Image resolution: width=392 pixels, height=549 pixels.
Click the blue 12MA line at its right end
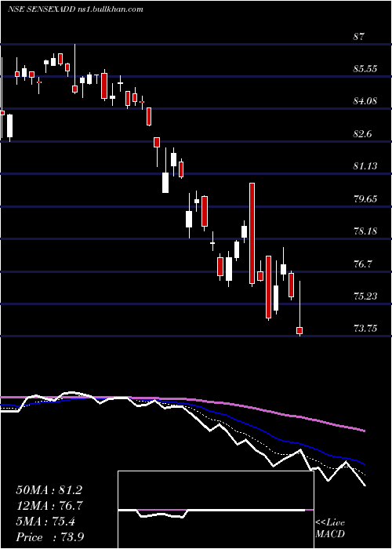pos(364,464)
